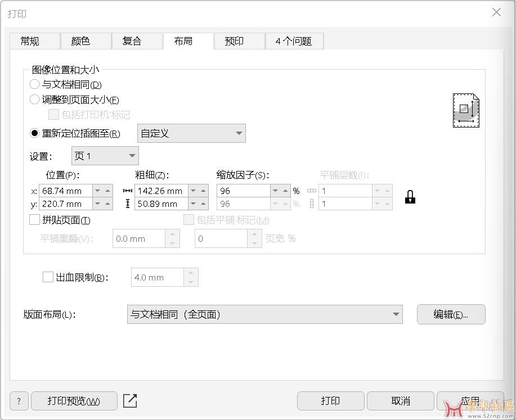516x420 pixels.
Task: Enable the 拼贴页面 checkbox
Action: tap(34, 220)
